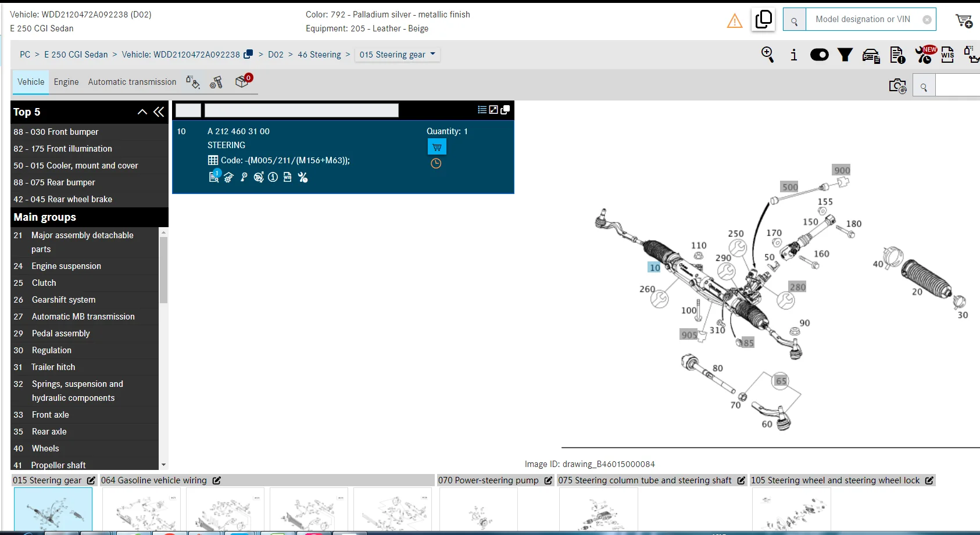Click the PC breadcrumb link
This screenshot has width=980, height=535.
25,55
